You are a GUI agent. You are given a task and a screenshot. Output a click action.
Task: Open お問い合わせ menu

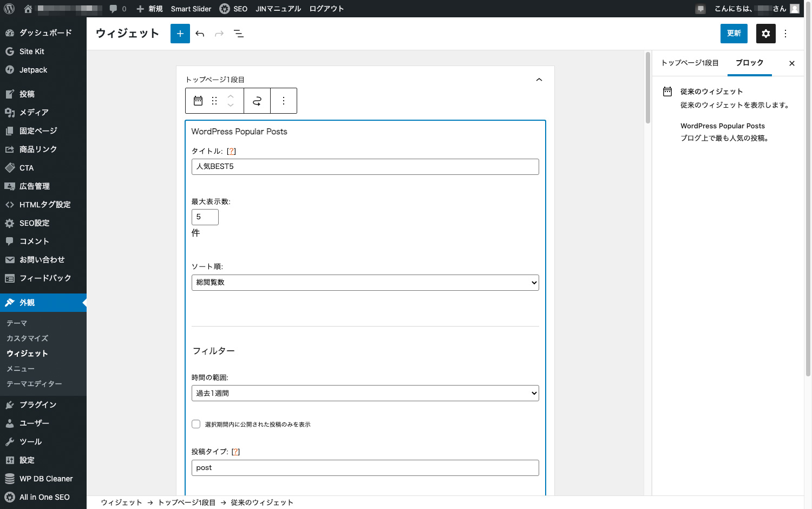point(43,259)
